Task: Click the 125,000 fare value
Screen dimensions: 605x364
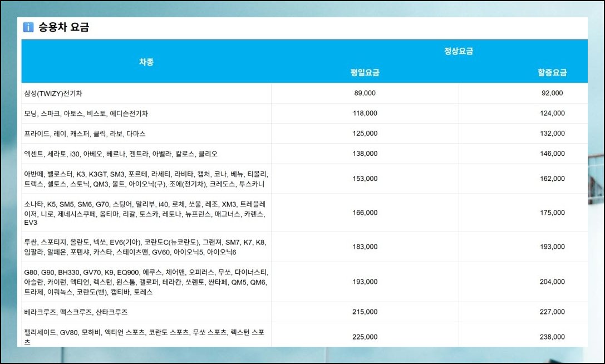Action: click(x=365, y=133)
